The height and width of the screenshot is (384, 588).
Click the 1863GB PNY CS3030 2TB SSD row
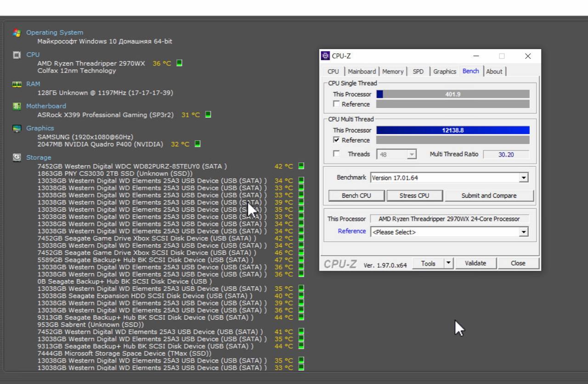[115, 174]
